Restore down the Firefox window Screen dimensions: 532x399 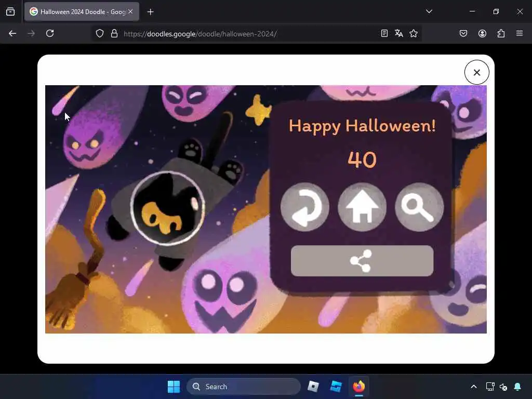496,11
